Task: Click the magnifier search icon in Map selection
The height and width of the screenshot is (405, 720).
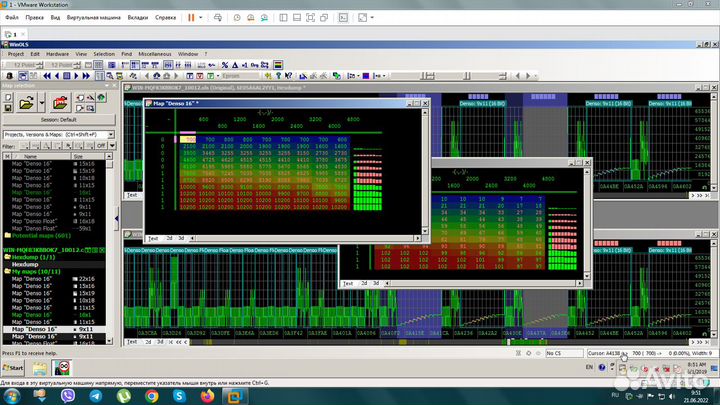Action: 90,108
